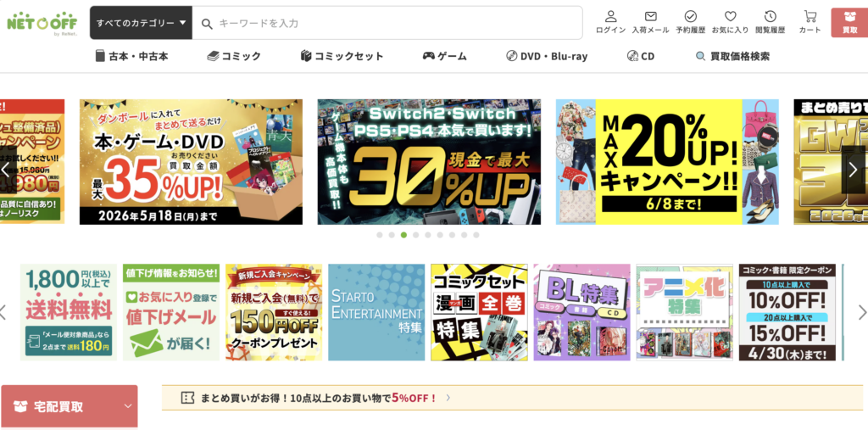The image size is (868, 430).
Task: Select the seventh carousel pagination dot
Action: point(453,235)
